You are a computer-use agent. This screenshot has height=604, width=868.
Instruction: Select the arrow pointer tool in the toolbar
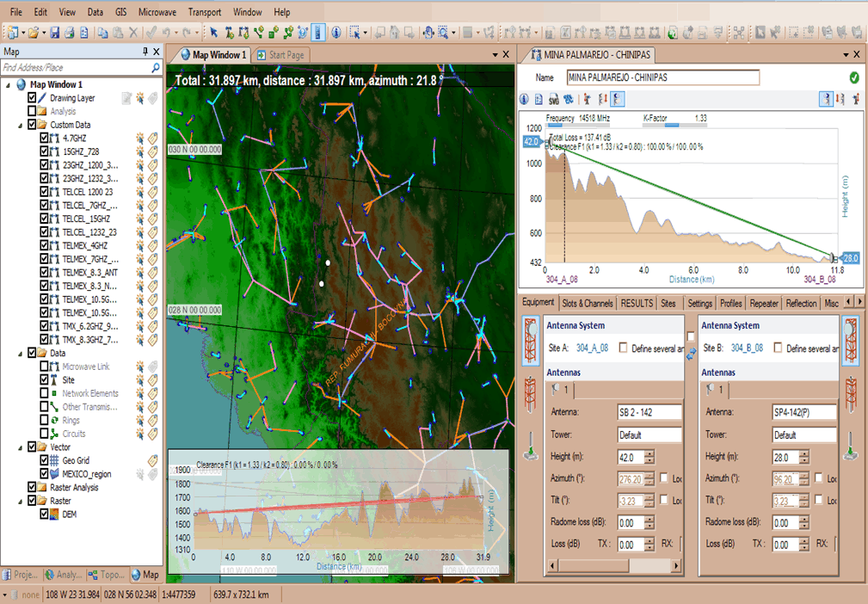[213, 33]
